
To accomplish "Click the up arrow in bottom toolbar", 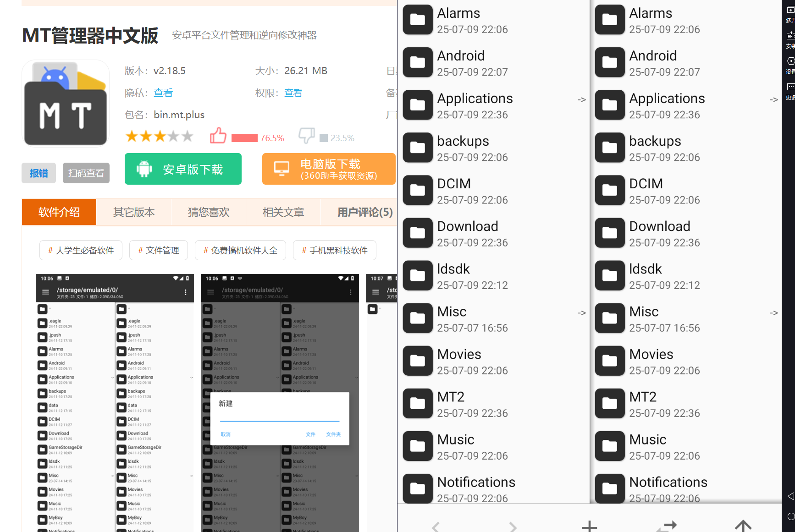I will pyautogui.click(x=743, y=526).
